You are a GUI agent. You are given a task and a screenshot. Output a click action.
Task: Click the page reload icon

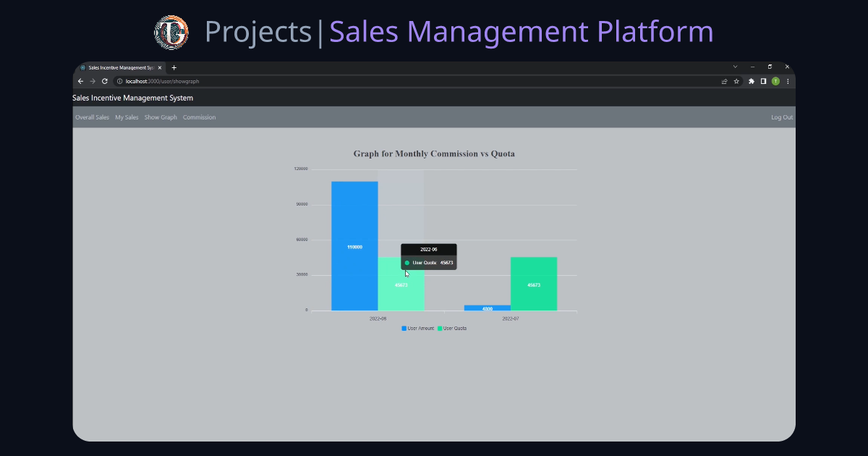click(x=103, y=81)
